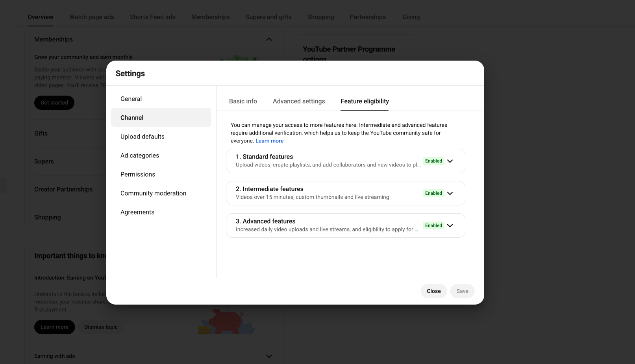
Task: Go to Supers and gifts tab
Action: [268, 17]
